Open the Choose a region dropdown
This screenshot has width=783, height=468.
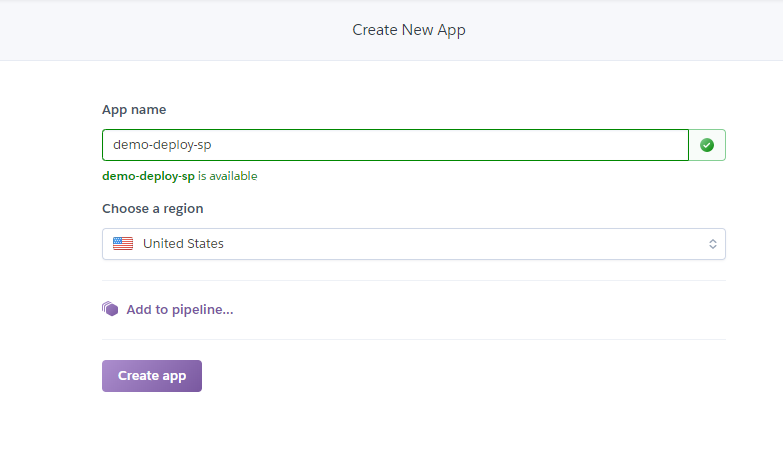pos(413,244)
